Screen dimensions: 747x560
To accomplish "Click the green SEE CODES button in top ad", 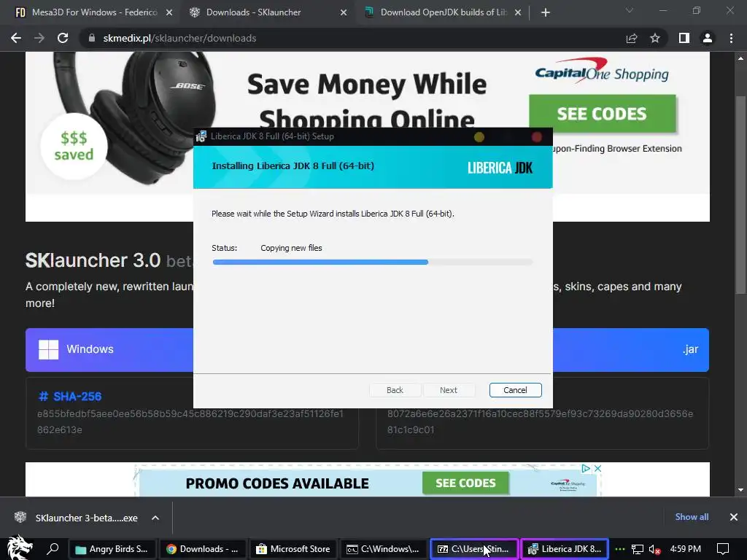I will (602, 114).
